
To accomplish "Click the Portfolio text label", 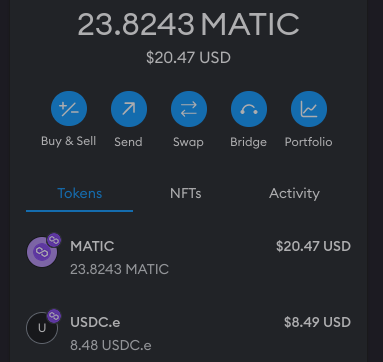I will (308, 142).
